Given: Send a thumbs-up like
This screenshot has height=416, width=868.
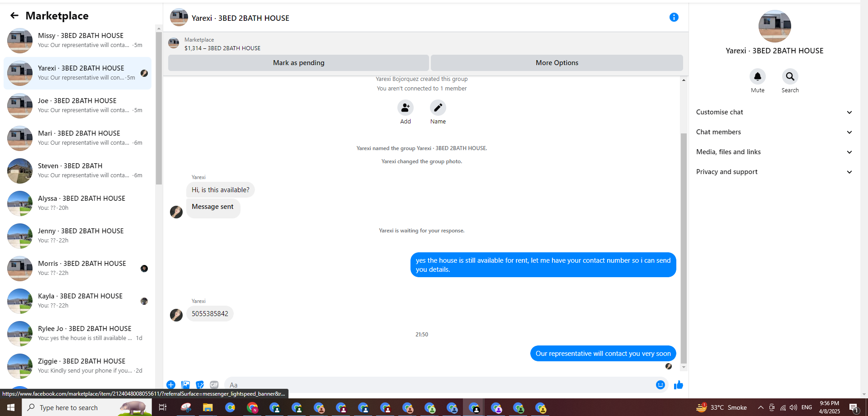Looking at the screenshot, I should pos(678,385).
